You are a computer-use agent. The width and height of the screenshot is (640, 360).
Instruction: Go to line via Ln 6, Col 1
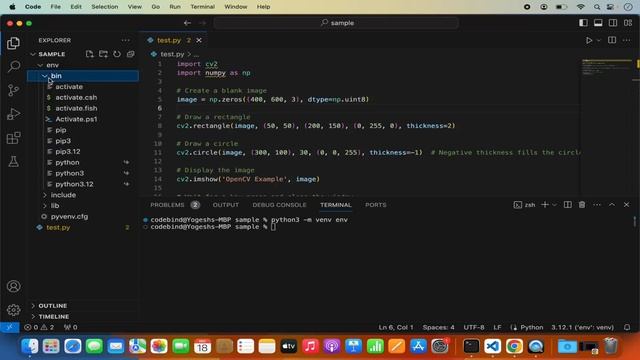396,327
